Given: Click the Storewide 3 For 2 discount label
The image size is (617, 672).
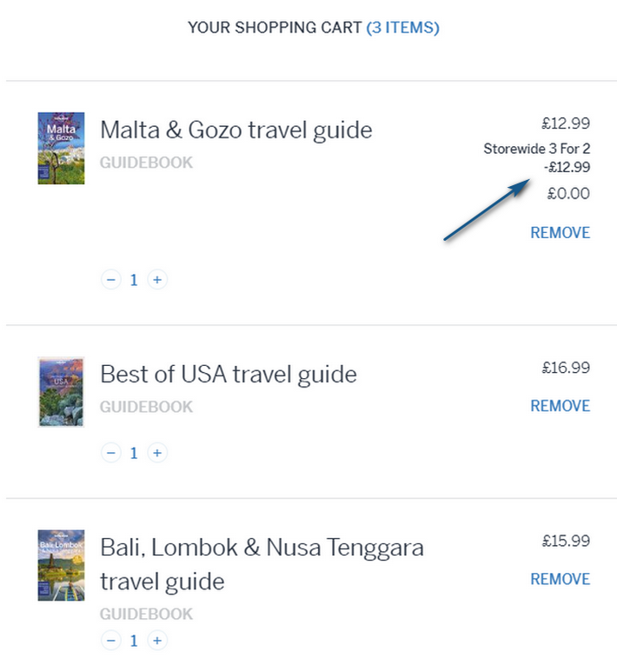Looking at the screenshot, I should coord(536,150).
